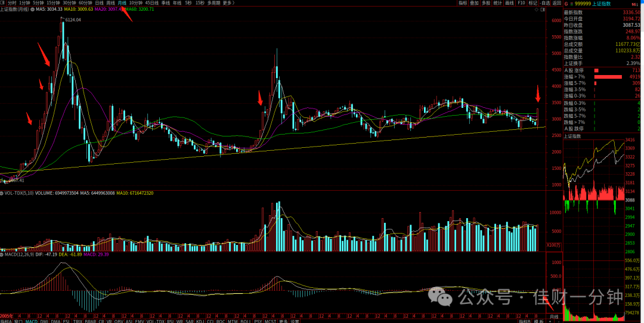The width and height of the screenshot is (644, 323).
Task: Click the diamond icon at chart top-right
Action: click(537, 9)
